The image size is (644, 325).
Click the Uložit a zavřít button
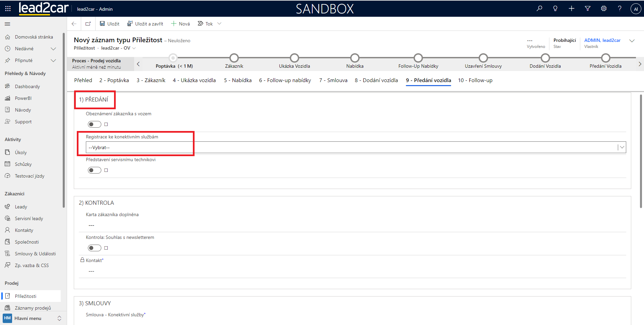pyautogui.click(x=145, y=24)
